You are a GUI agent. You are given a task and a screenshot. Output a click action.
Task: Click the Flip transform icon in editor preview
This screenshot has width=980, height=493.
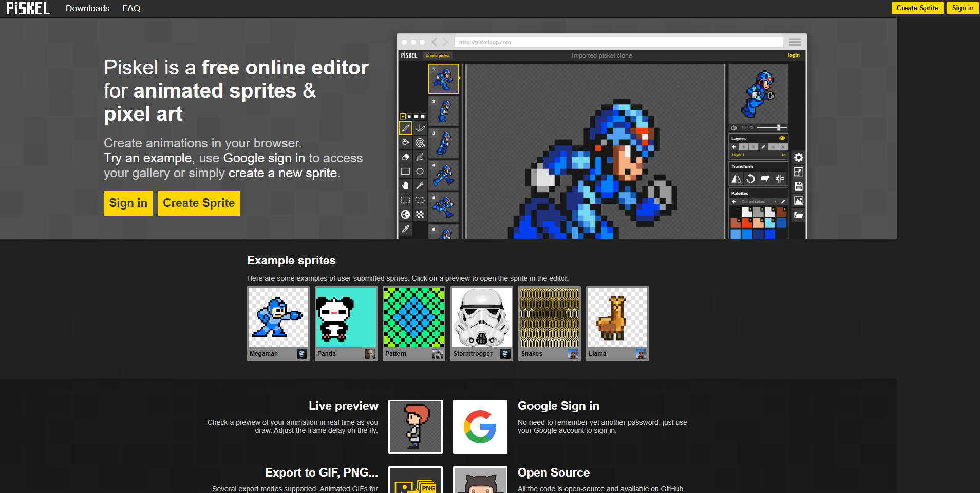737,179
